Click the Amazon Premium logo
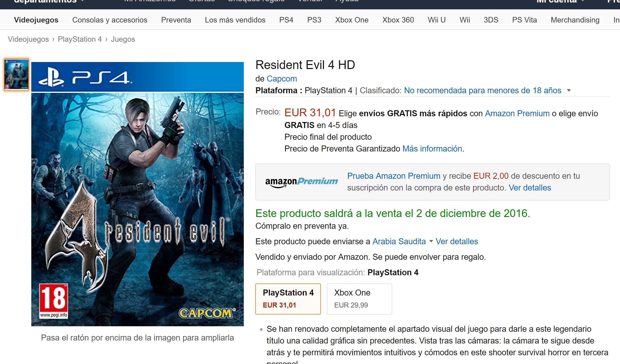 [x=301, y=182]
